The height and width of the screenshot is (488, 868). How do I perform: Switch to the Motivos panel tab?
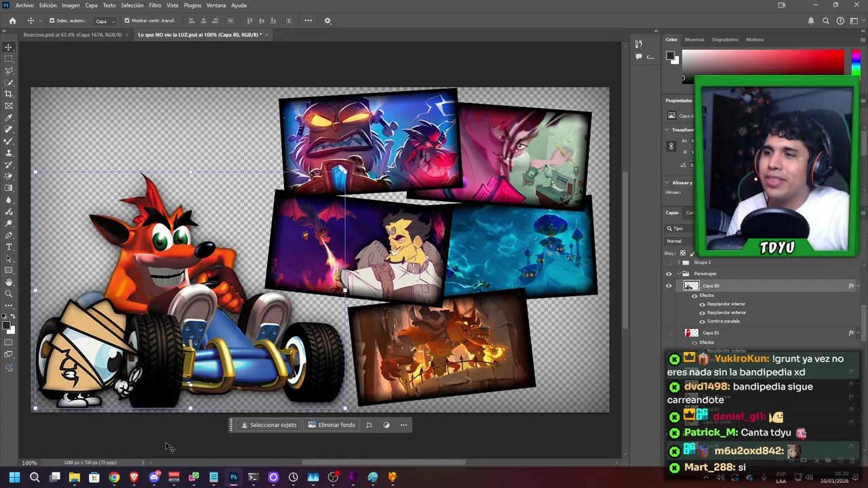tap(755, 39)
